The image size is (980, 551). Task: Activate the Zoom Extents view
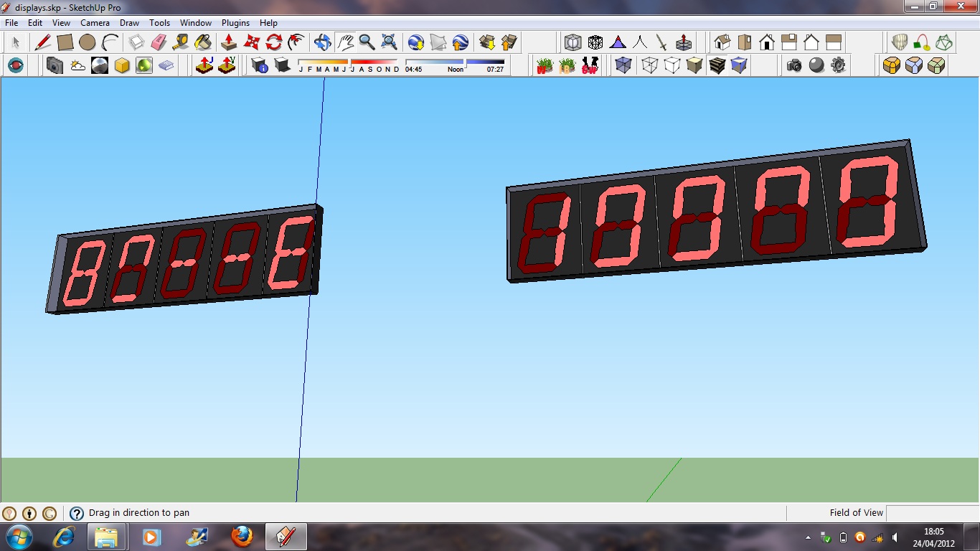tap(387, 42)
